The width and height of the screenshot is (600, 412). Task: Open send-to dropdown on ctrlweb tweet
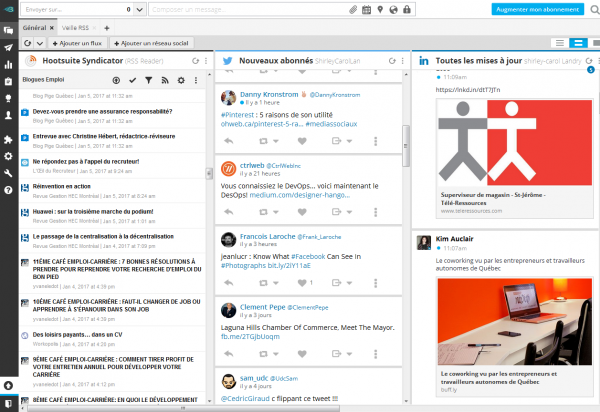tap(349, 212)
